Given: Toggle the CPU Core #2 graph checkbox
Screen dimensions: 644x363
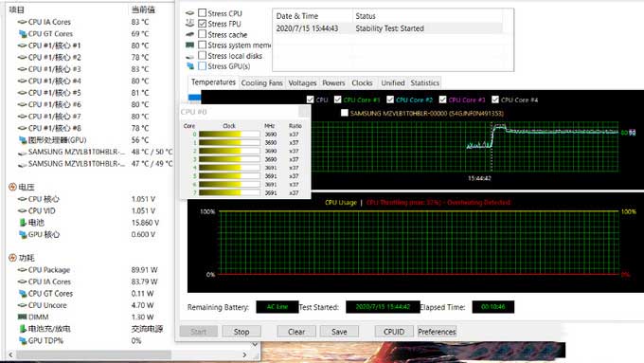Looking at the screenshot, I should coord(390,100).
